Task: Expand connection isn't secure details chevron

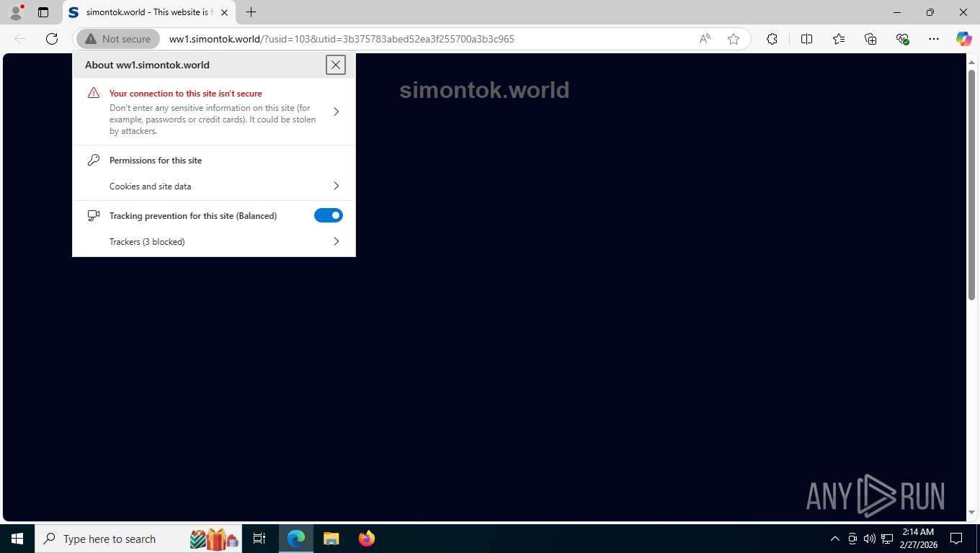Action: coord(336,112)
